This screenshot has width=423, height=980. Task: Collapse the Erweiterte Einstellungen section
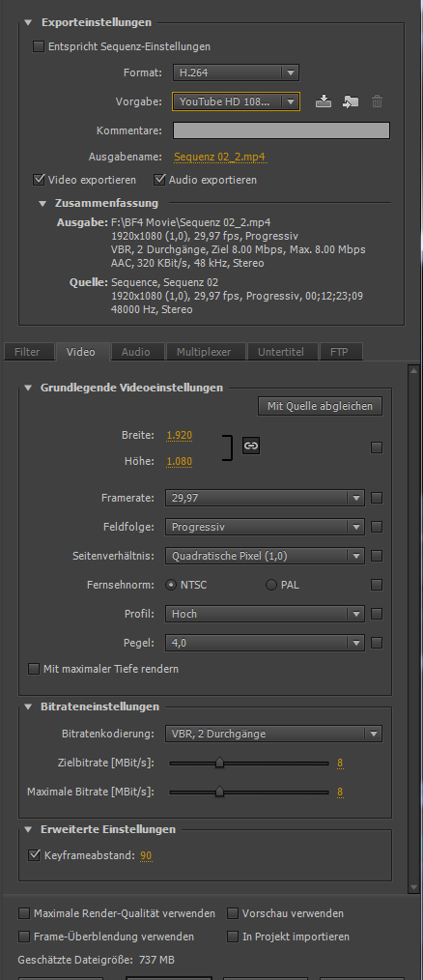pyautogui.click(x=27, y=829)
